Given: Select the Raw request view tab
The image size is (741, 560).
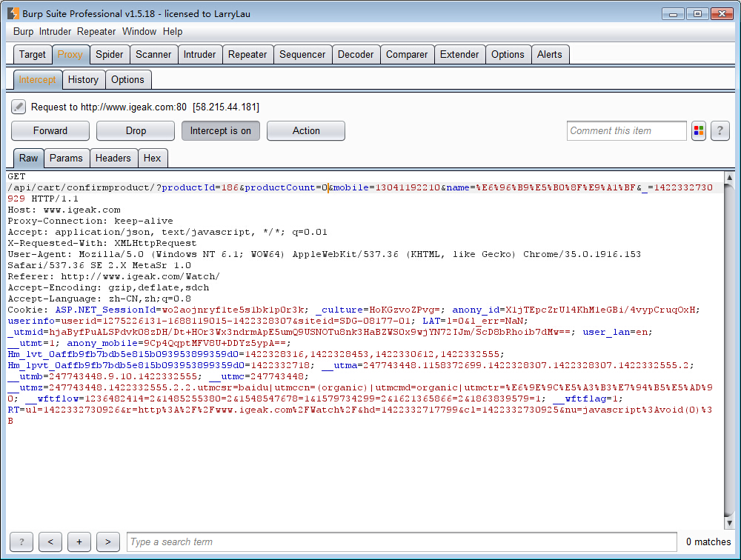Looking at the screenshot, I should (28, 158).
